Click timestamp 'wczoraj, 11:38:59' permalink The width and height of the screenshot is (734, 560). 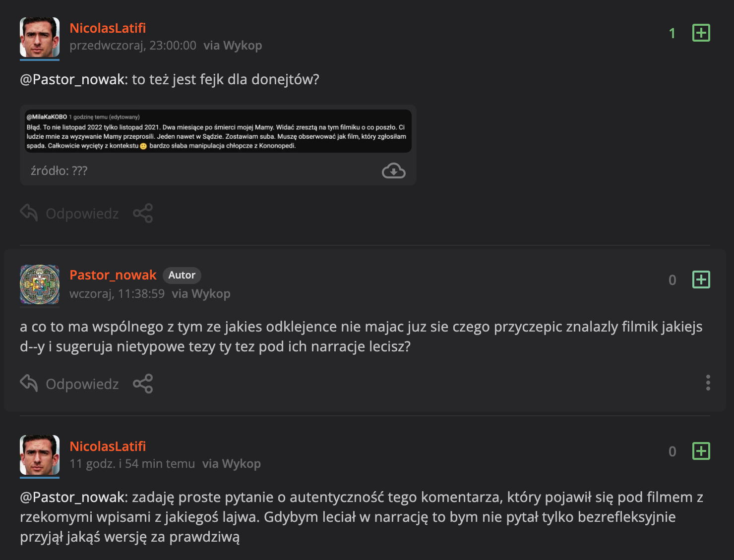(x=117, y=294)
